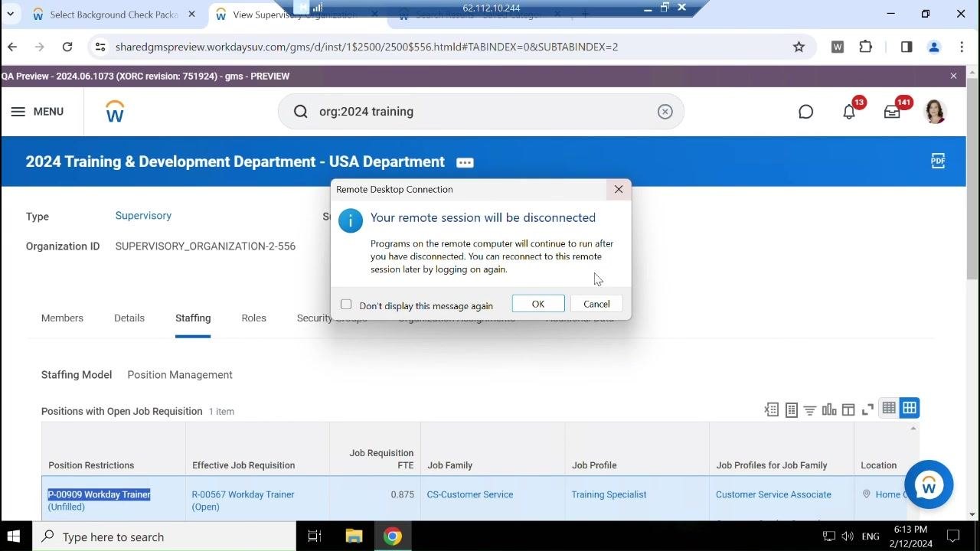Expand the positions table to fullscreen

[867, 409]
